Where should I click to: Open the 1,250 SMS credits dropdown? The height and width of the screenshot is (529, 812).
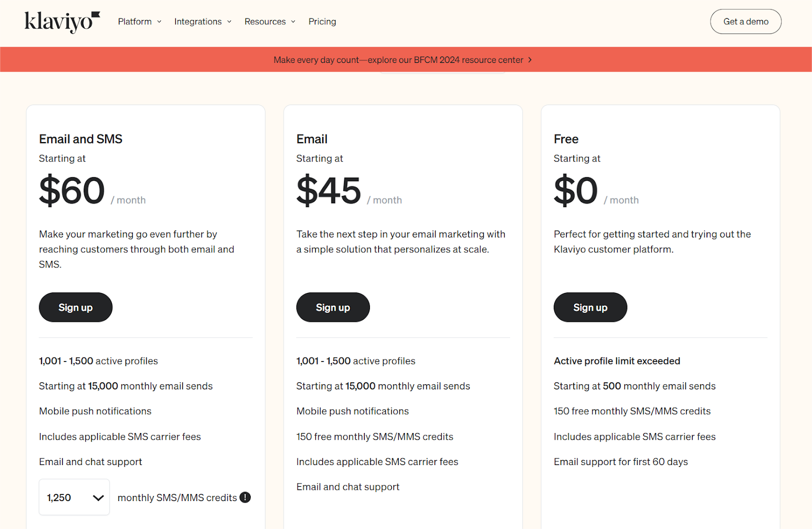74,497
